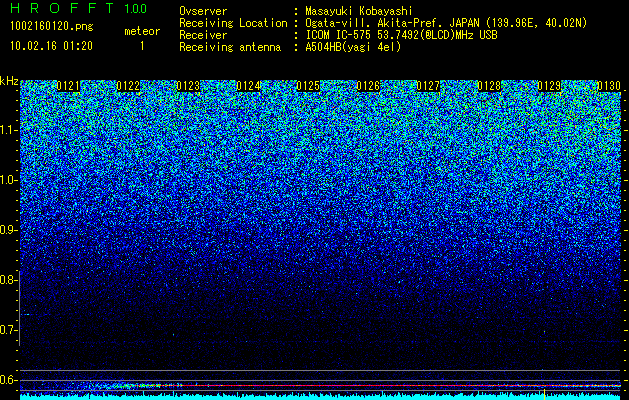The height and width of the screenshot is (400, 629).
Task: Click the Ovserver field label
Action: pos(203,11)
